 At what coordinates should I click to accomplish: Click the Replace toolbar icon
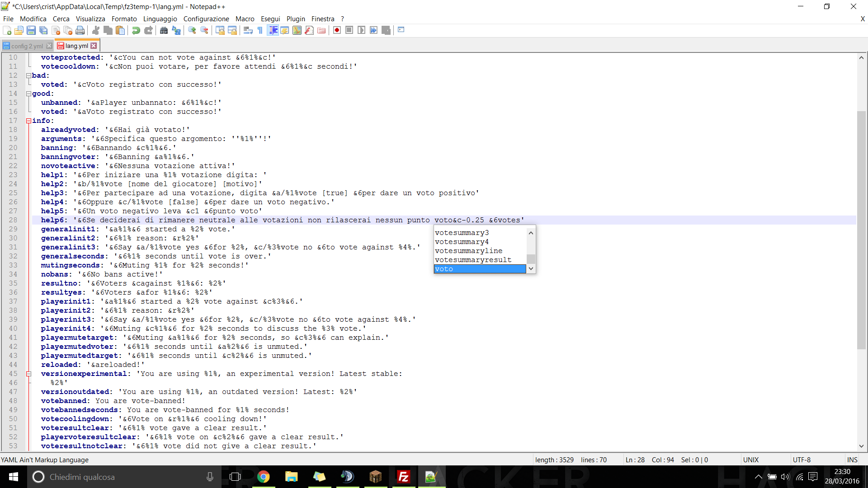click(176, 30)
